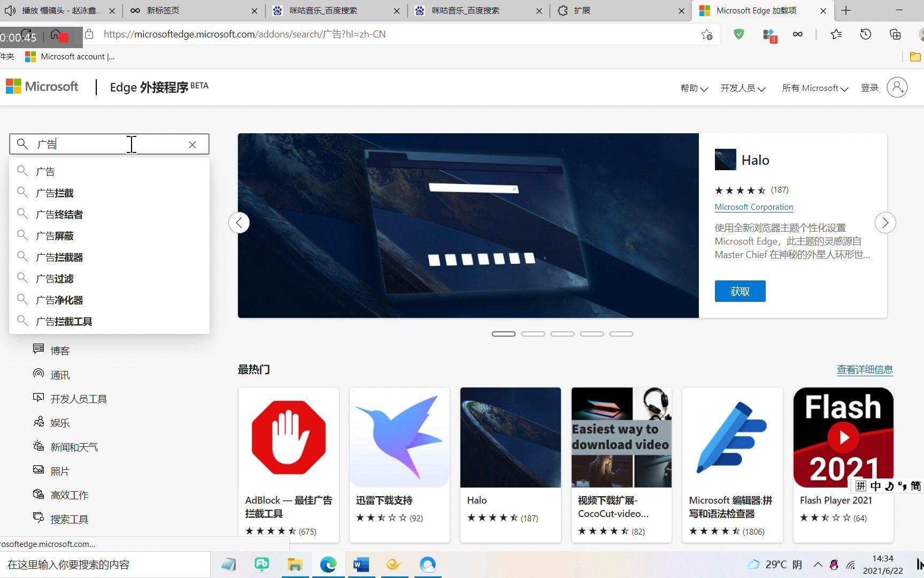Switch to the 扩展 tab
This screenshot has width=924, height=578.
tap(621, 11)
